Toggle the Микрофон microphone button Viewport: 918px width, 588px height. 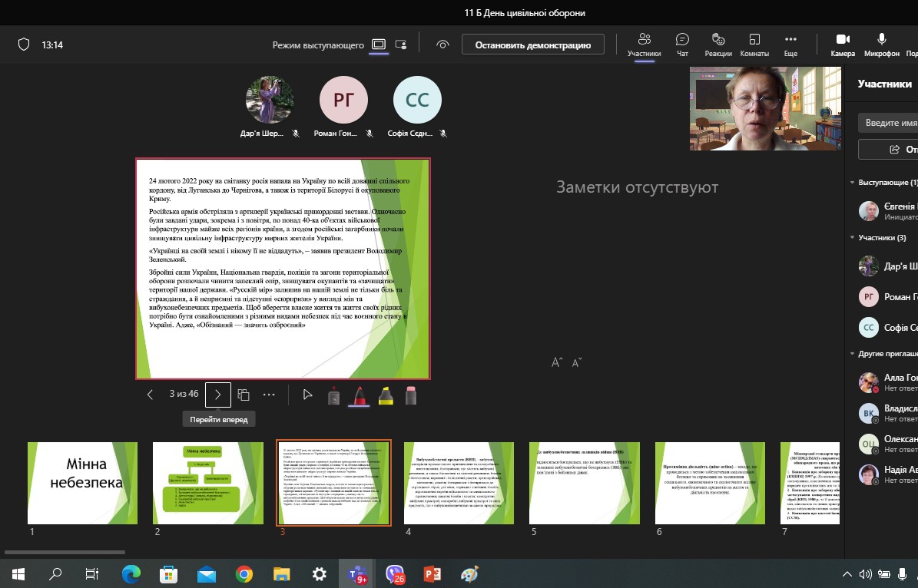[881, 45]
